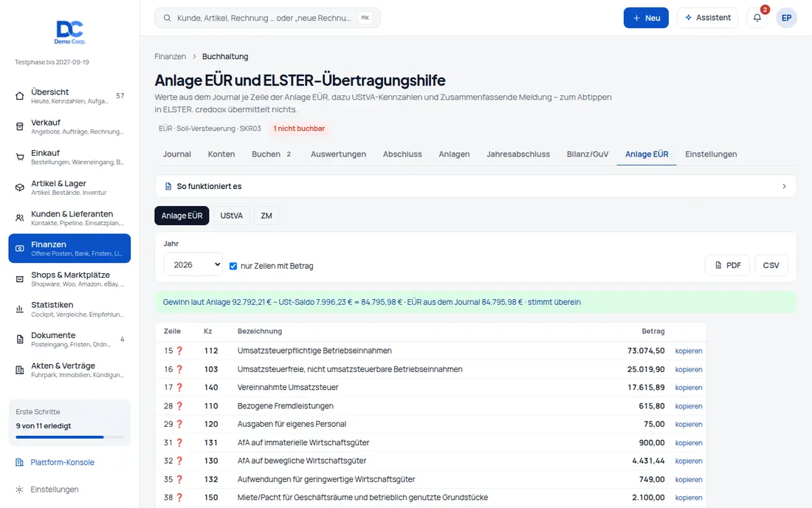812x508 pixels.
Task: Show help for Zeile 16 question mark
Action: coord(179,369)
